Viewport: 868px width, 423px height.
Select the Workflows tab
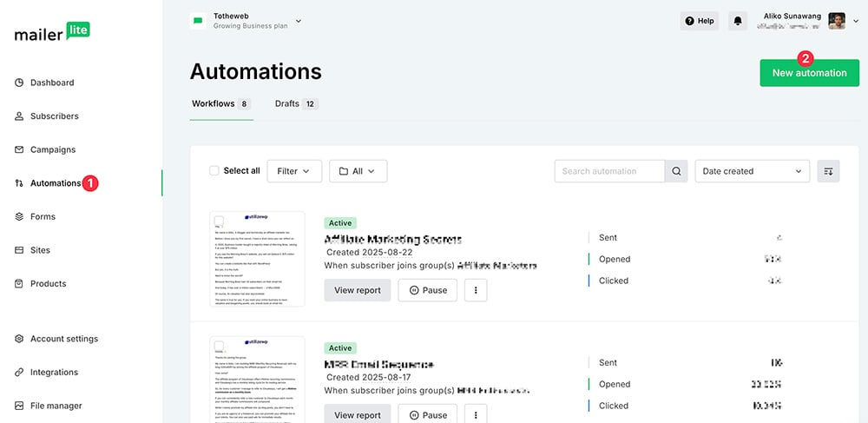(x=220, y=103)
